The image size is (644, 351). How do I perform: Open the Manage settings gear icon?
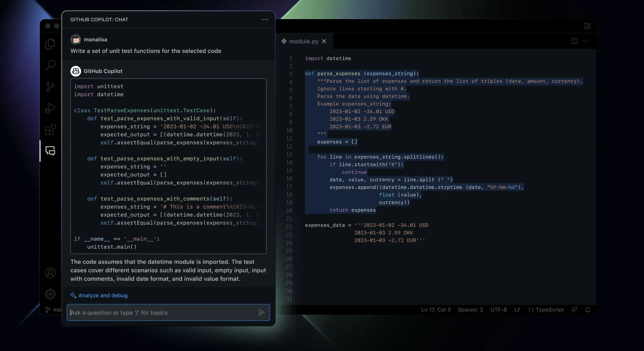point(50,294)
